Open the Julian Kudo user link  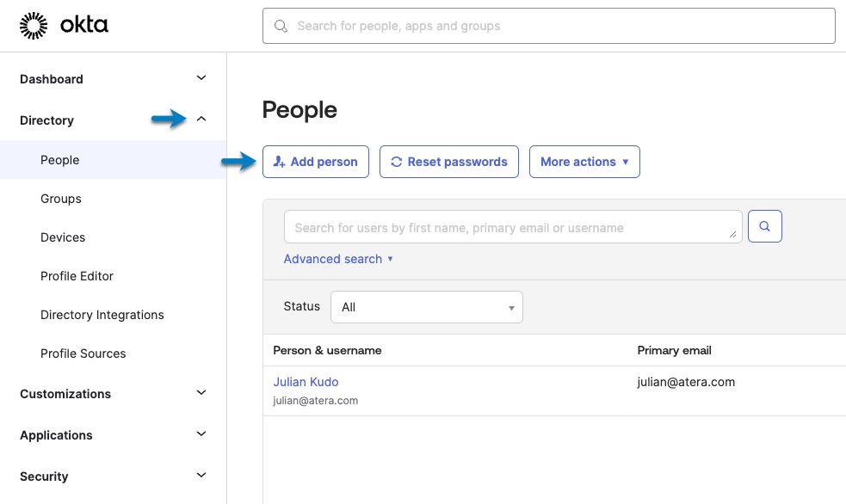pos(306,382)
